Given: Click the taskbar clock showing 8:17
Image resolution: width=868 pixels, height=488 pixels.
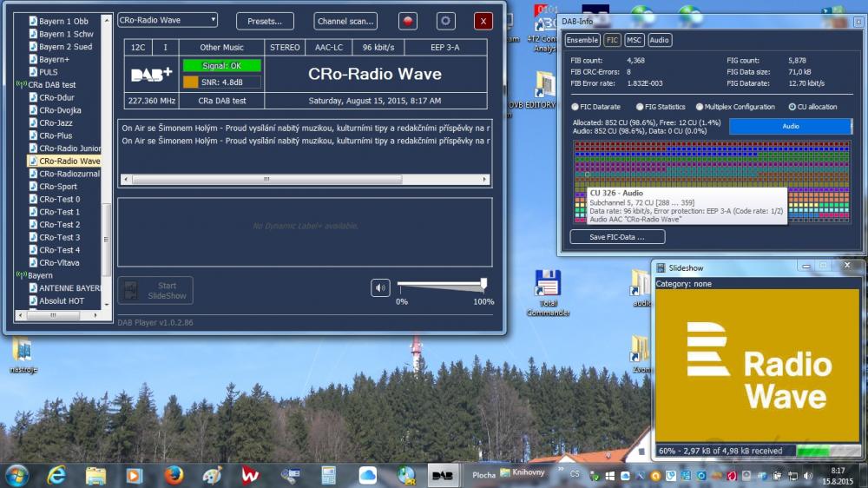Looking at the screenshot, I should tap(838, 476).
